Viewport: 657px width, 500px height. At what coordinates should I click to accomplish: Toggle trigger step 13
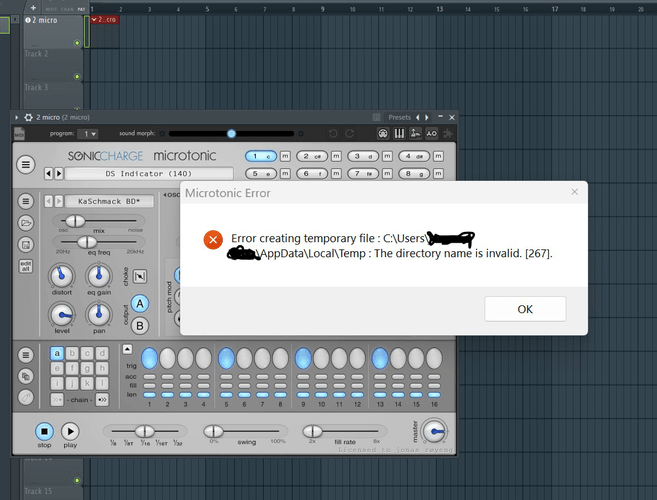click(380, 358)
